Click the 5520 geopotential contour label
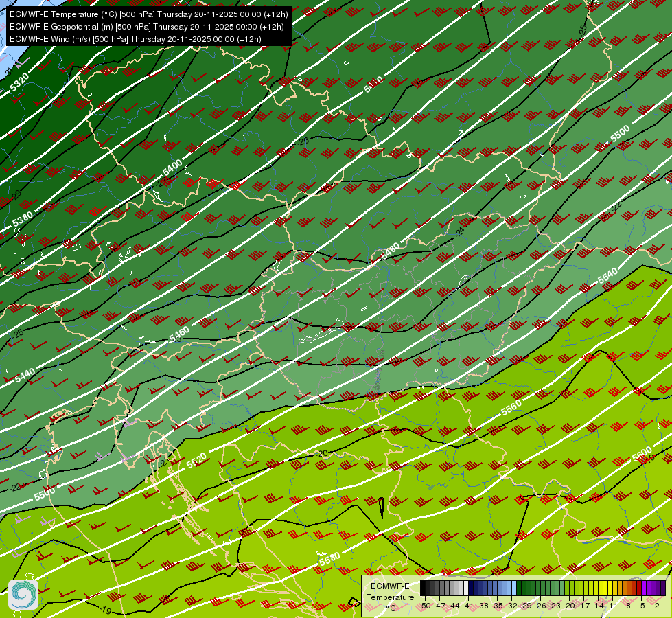The image size is (672, 618). [x=197, y=460]
